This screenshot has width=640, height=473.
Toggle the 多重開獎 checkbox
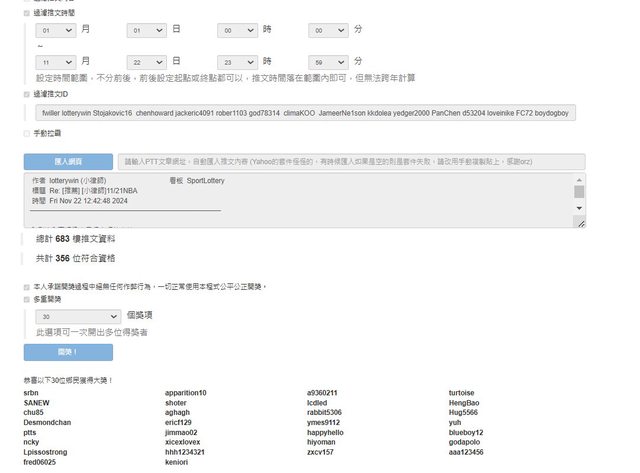(x=27, y=298)
